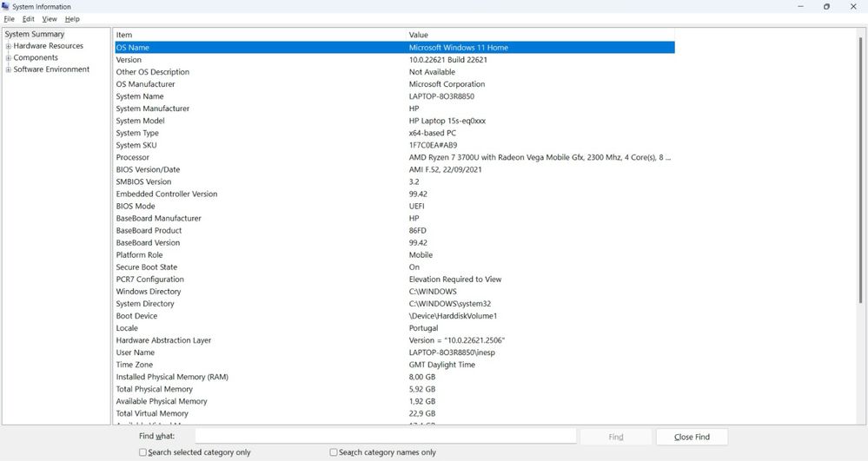This screenshot has width=868, height=461.
Task: Select the Embedded Controller Version row
Action: (394, 194)
